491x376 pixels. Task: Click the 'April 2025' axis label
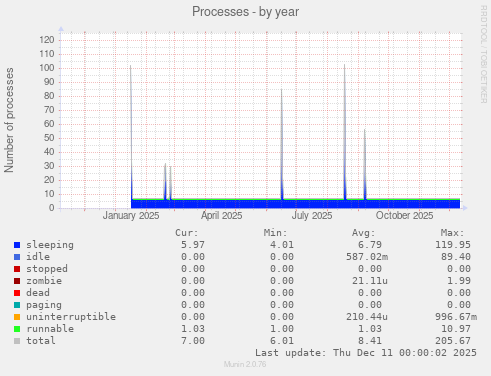(x=221, y=216)
